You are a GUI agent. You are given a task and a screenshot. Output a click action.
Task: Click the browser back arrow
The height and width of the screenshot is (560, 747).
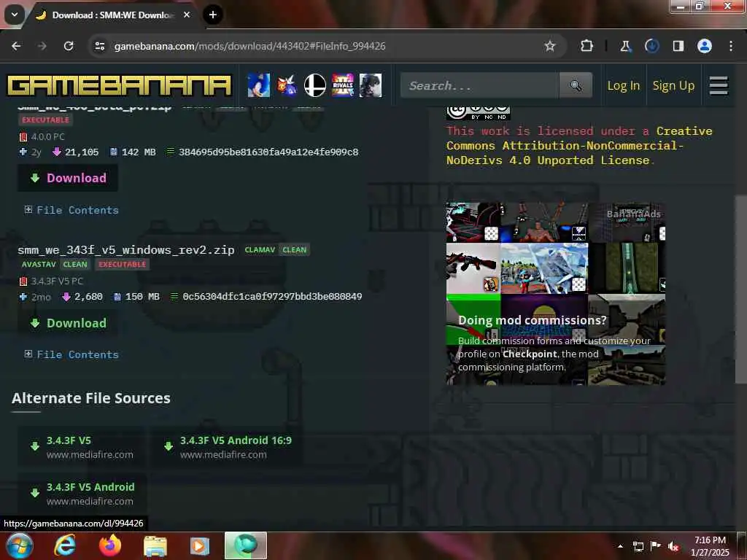[16, 46]
